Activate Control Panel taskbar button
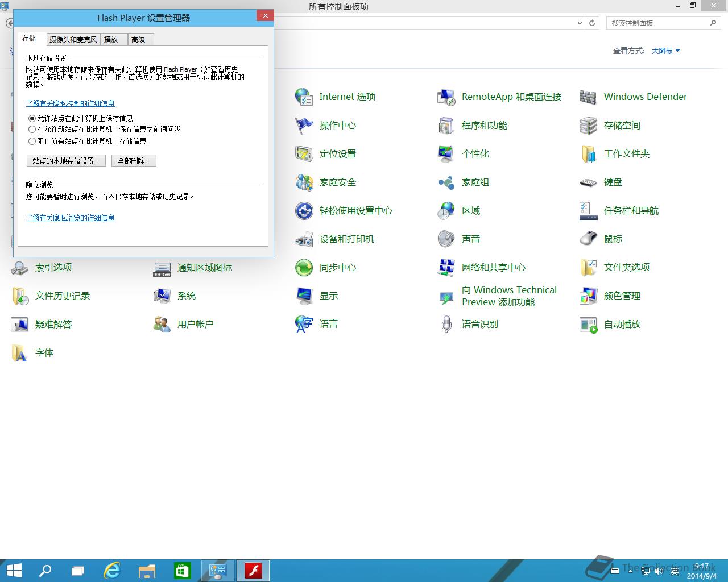The width and height of the screenshot is (728, 582). (218, 571)
